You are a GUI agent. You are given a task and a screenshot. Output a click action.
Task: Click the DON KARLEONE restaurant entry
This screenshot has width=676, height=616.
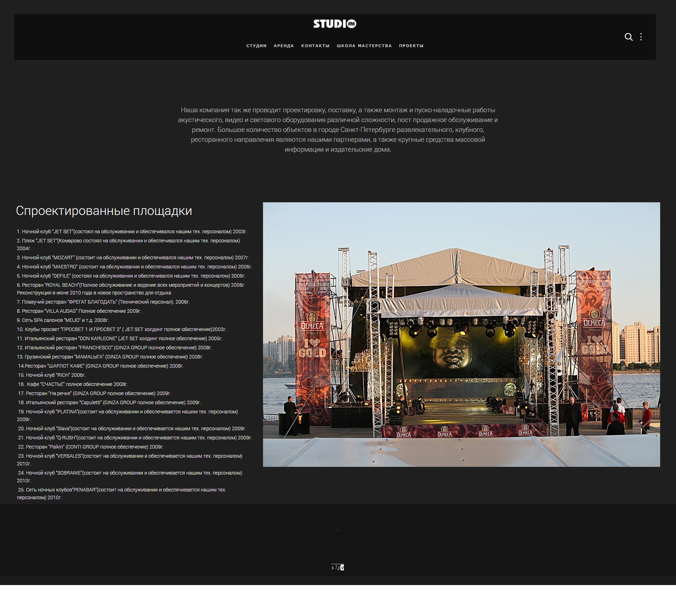pos(120,338)
